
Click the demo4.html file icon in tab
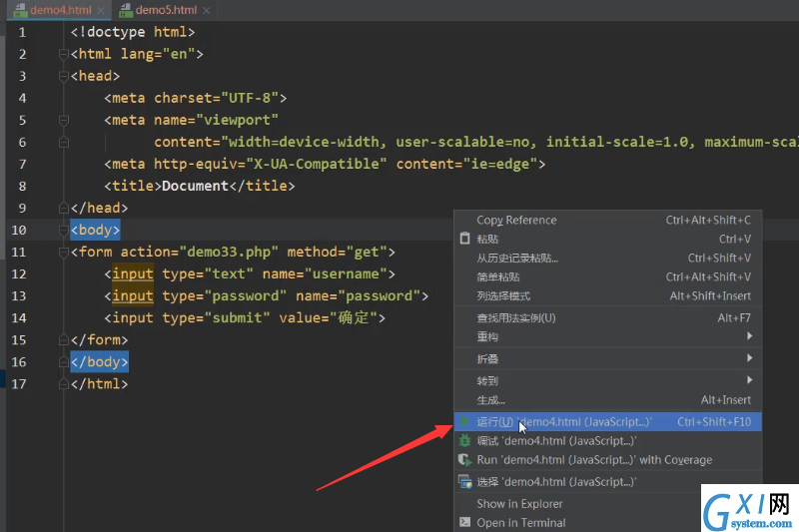click(x=20, y=10)
